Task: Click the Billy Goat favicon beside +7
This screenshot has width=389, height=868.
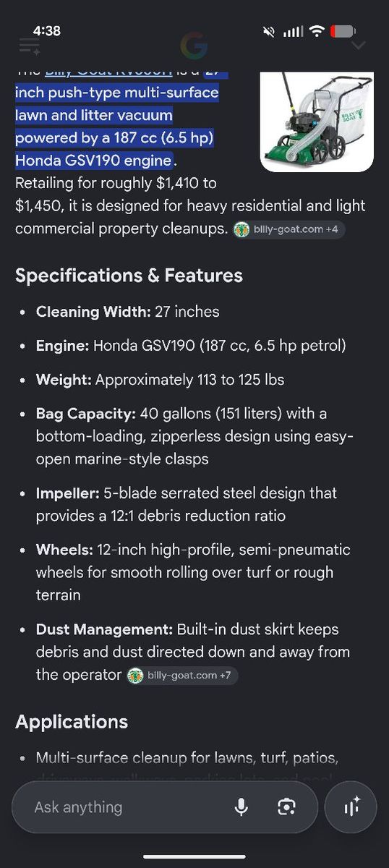Action: 135,676
